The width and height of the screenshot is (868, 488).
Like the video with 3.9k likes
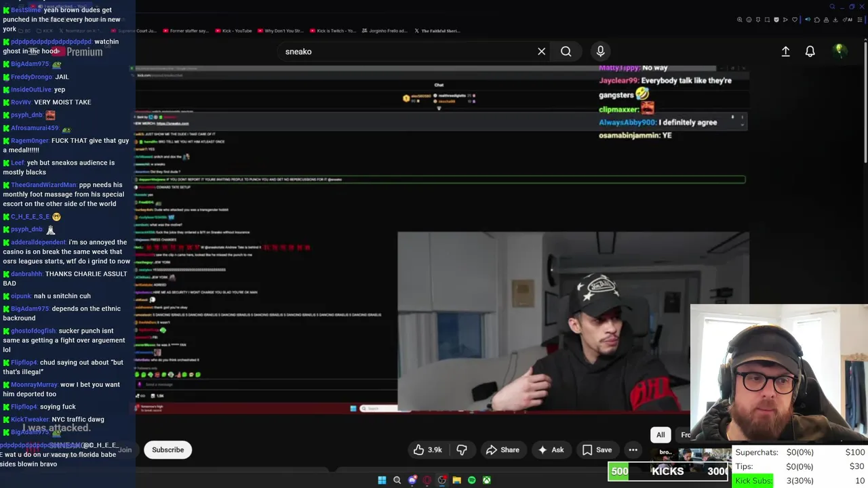427,450
